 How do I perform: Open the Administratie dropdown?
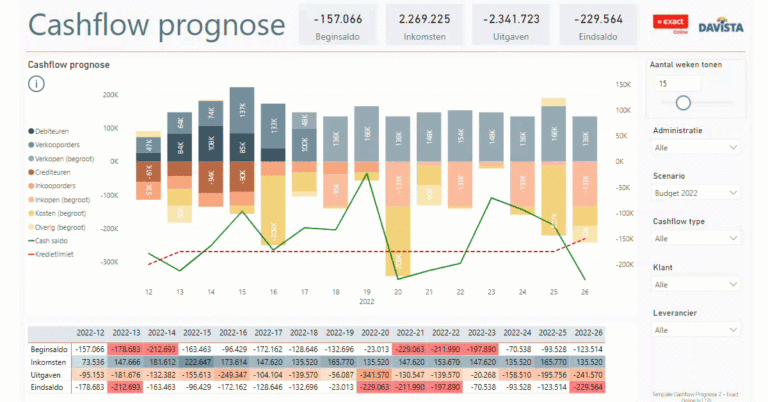696,147
